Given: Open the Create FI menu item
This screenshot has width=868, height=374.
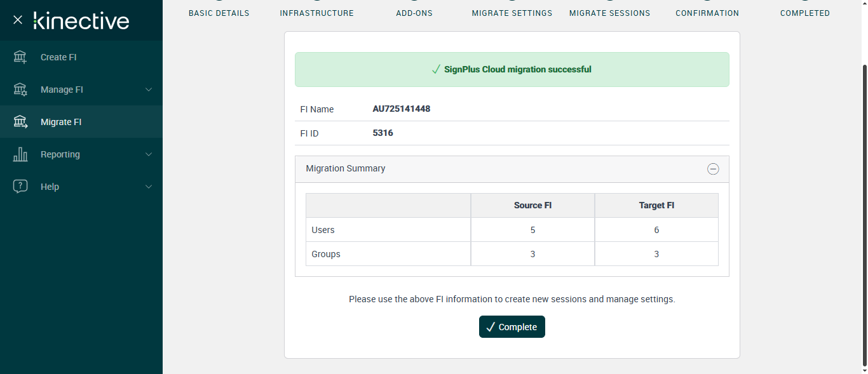Looking at the screenshot, I should click(58, 57).
